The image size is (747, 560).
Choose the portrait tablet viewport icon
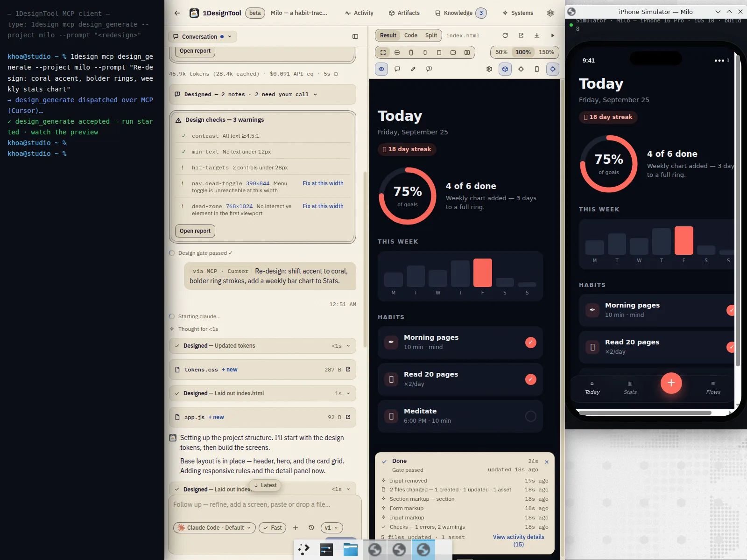[x=439, y=52]
